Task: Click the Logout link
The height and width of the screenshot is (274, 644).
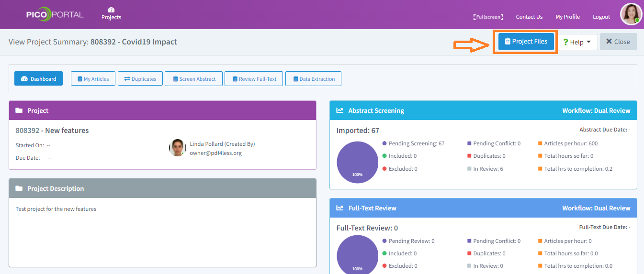Action: (601, 17)
